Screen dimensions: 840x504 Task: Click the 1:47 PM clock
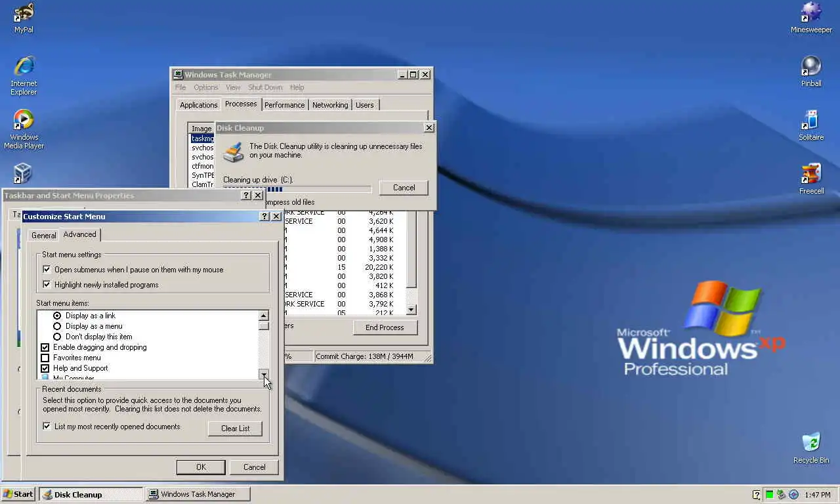(x=818, y=494)
